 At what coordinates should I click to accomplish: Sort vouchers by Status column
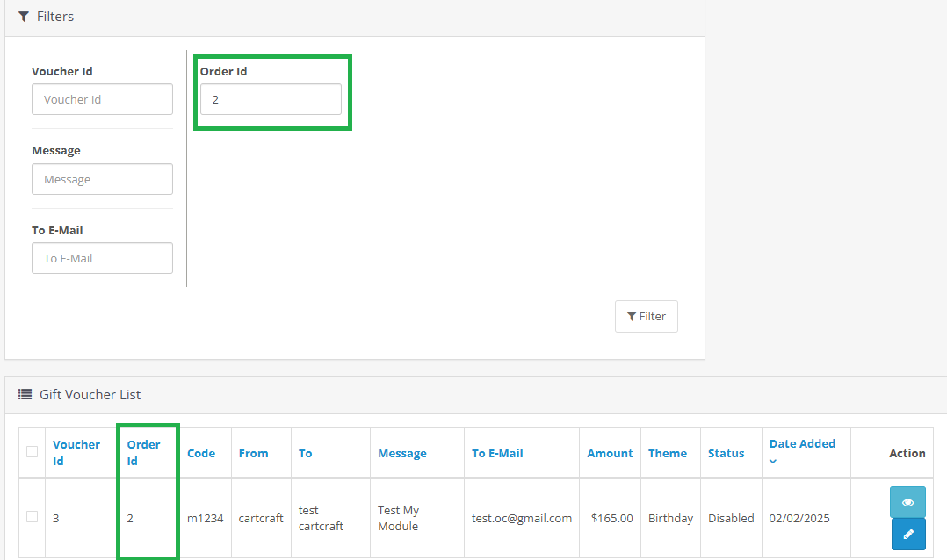click(726, 453)
